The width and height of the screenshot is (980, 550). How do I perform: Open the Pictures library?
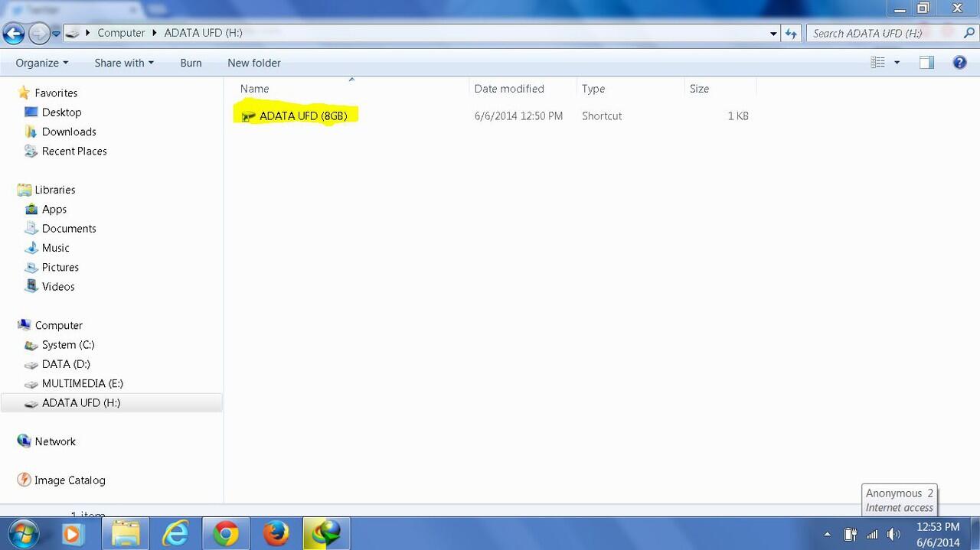(60, 268)
